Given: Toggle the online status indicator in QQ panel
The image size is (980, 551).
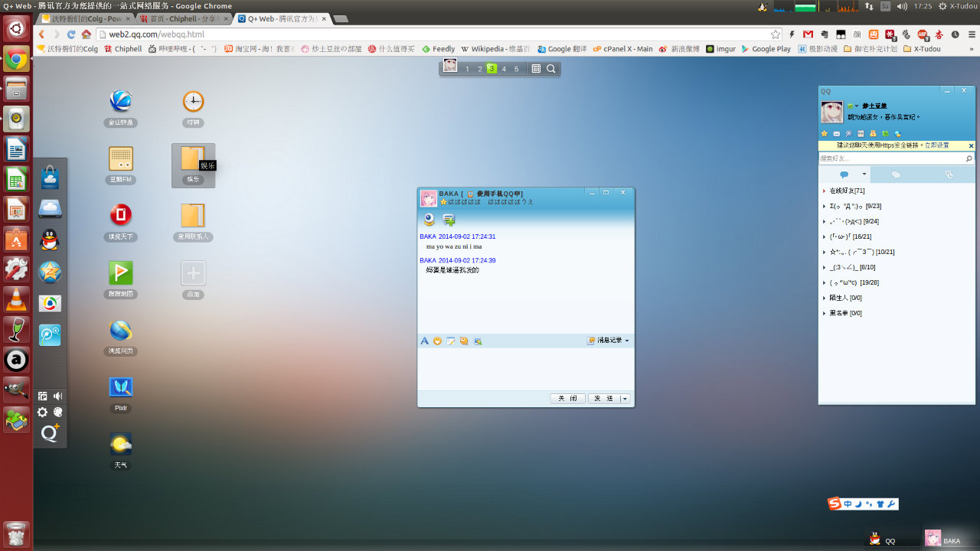Looking at the screenshot, I should tap(851, 106).
